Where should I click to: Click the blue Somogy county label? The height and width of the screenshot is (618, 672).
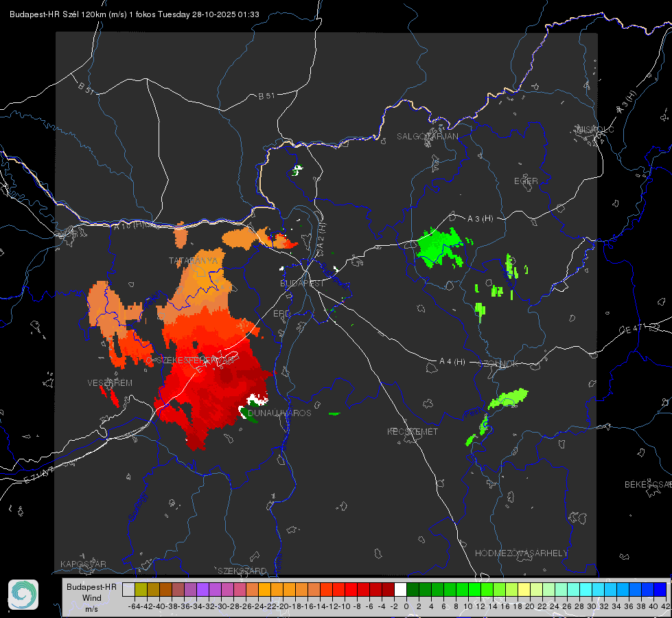coord(138,507)
